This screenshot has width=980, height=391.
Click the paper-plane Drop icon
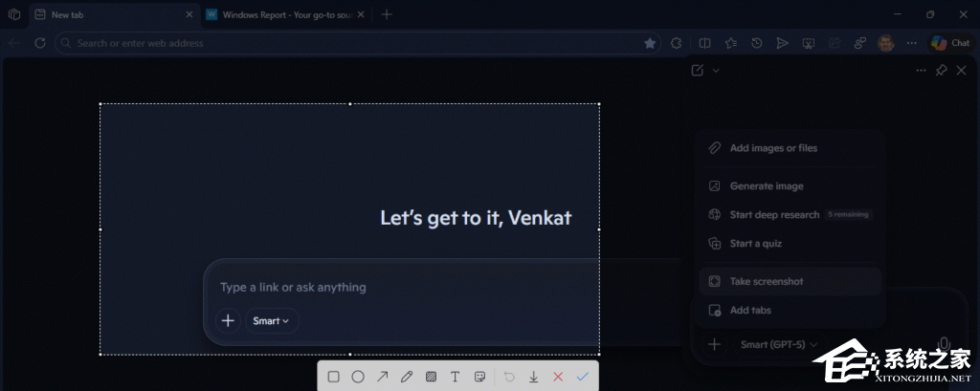click(x=783, y=43)
